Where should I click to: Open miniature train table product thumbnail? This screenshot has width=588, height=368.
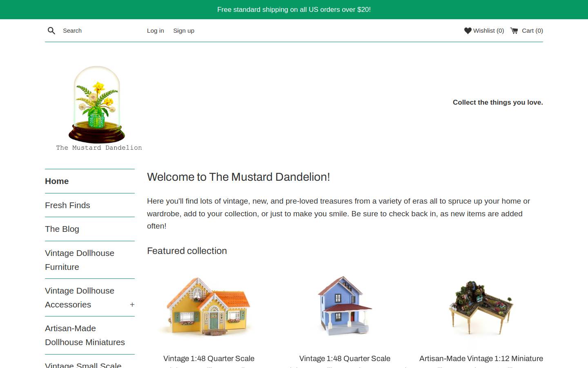pos(481,308)
